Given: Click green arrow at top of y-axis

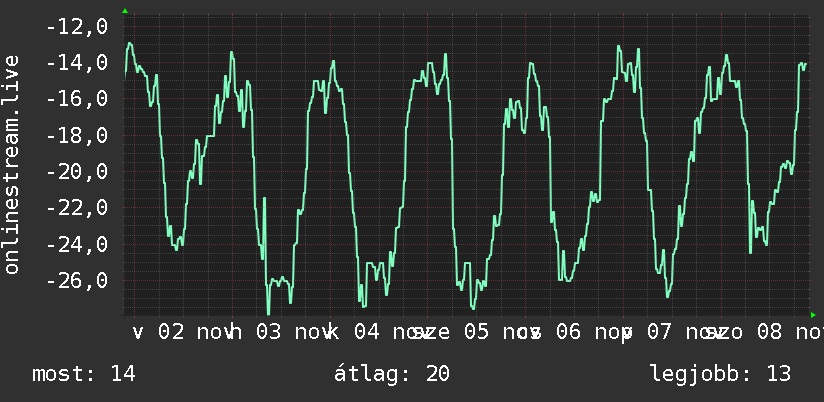Looking at the screenshot, I should pos(125,11).
